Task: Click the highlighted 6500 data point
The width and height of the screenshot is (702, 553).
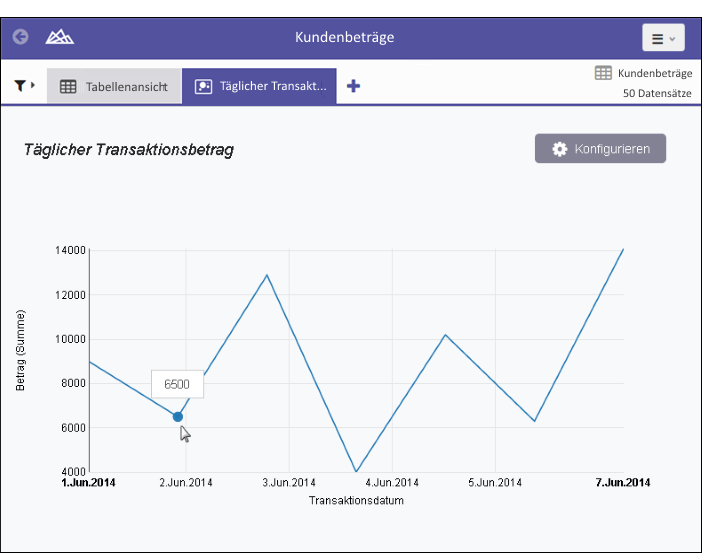Action: click(178, 417)
